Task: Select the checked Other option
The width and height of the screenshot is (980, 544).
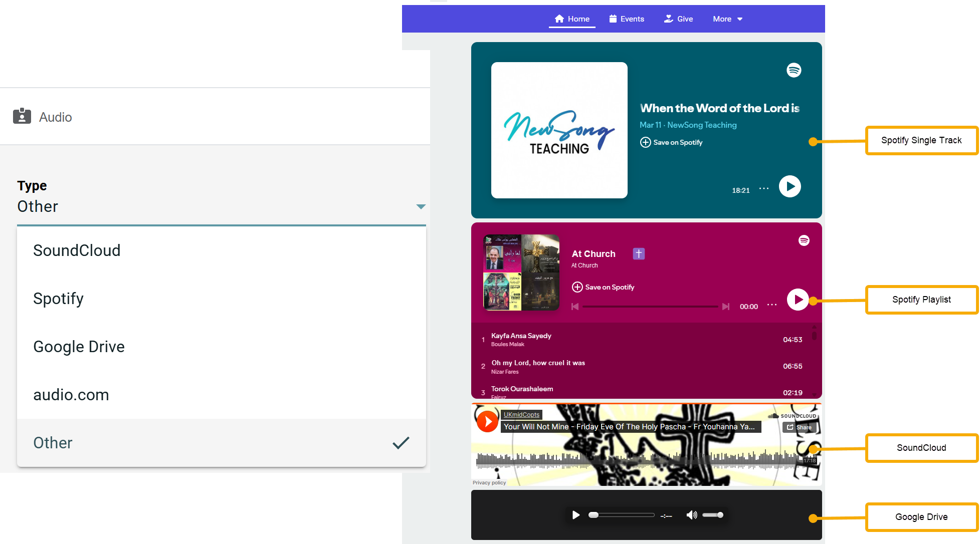Action: click(x=221, y=443)
